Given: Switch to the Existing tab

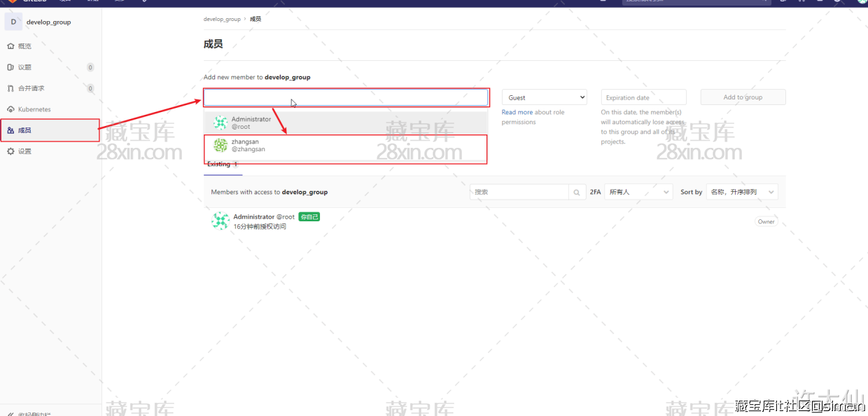Looking at the screenshot, I should pyautogui.click(x=219, y=165).
